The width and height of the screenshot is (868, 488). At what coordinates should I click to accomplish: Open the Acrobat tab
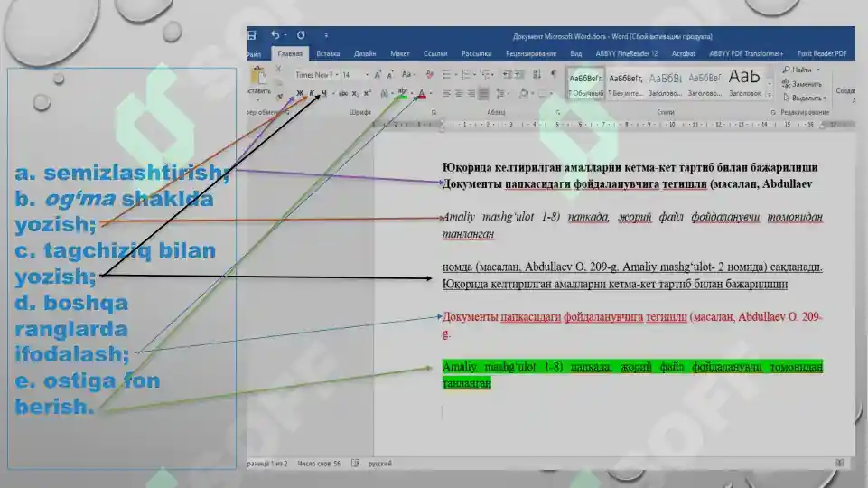[683, 53]
